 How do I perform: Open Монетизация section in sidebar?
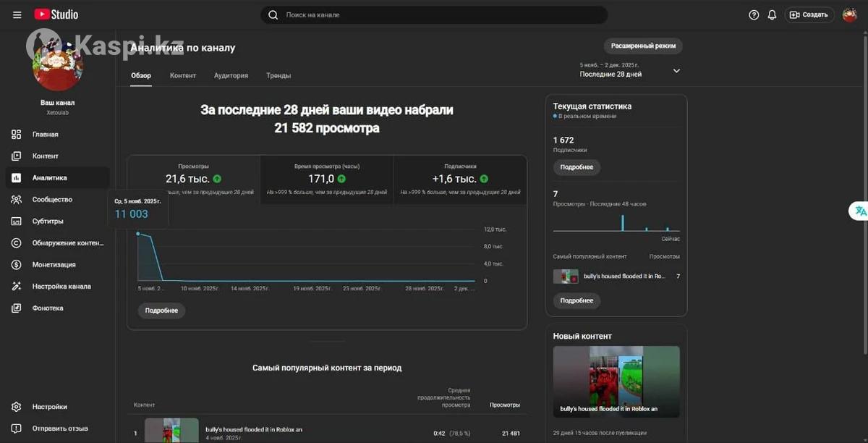[x=54, y=265]
